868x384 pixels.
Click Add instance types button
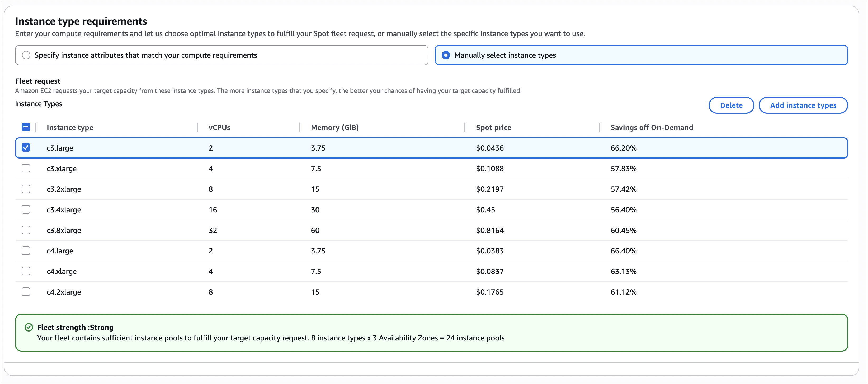(803, 105)
